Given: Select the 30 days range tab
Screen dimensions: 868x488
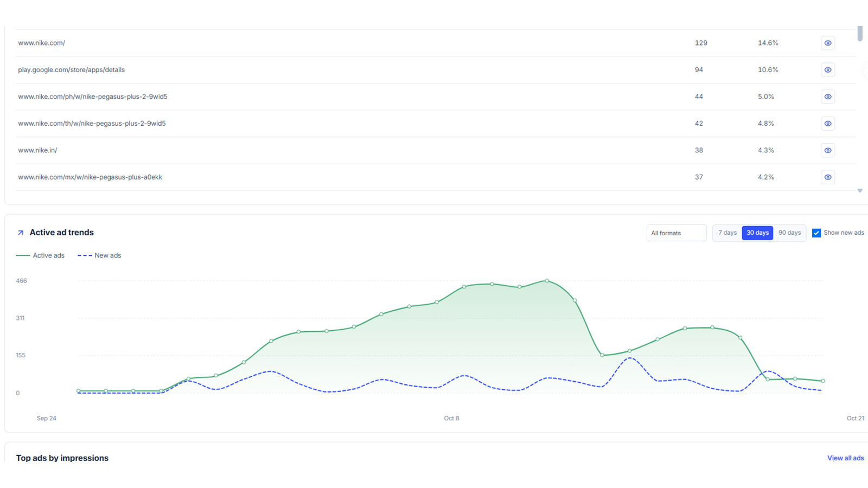Looking at the screenshot, I should tap(757, 233).
